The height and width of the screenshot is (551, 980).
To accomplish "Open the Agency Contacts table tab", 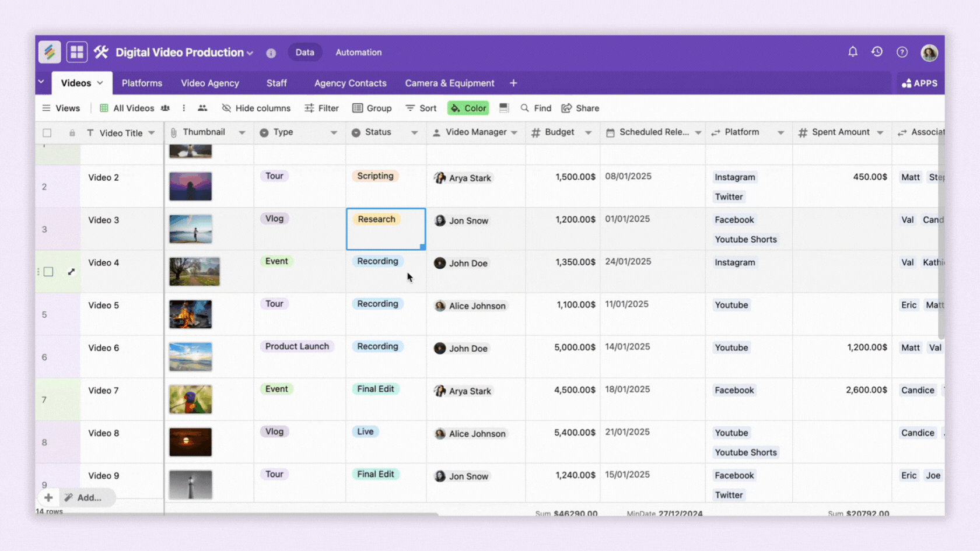I will click(x=350, y=83).
